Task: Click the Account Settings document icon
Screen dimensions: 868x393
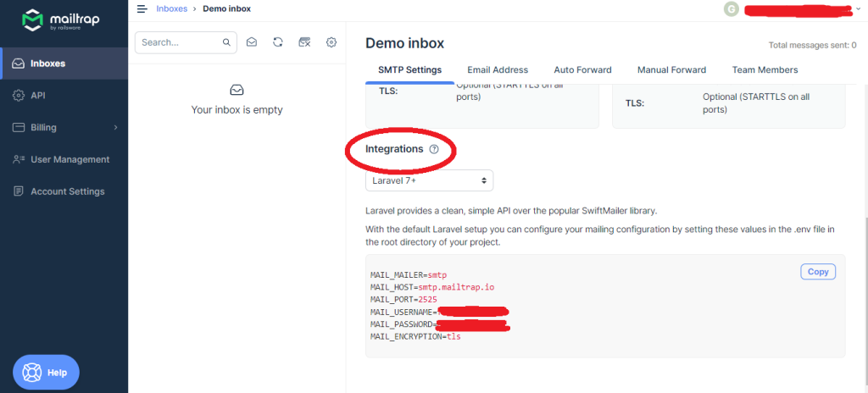Action: point(19,191)
